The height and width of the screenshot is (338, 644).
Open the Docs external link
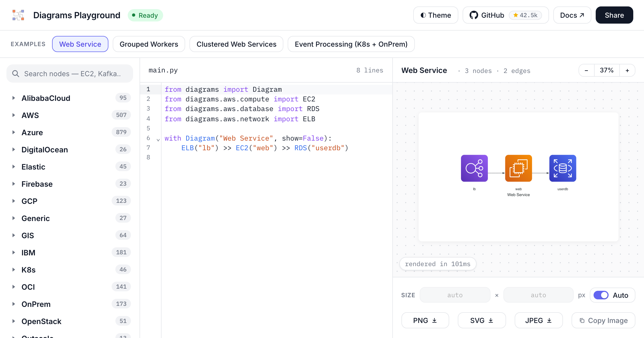point(572,15)
